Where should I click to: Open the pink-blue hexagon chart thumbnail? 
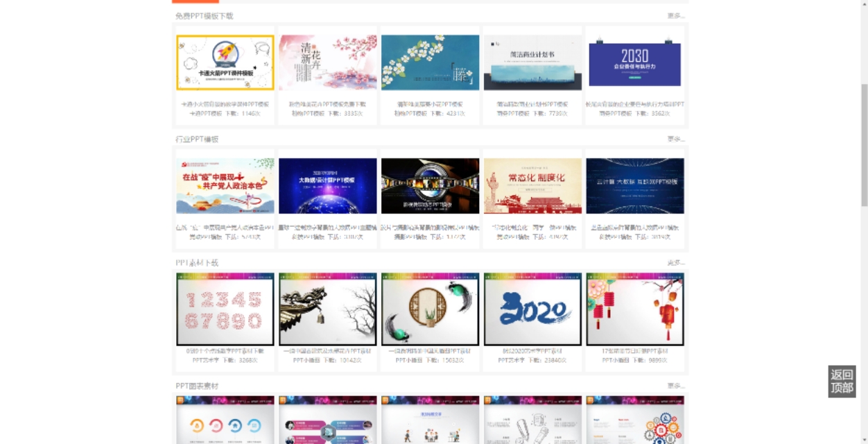coord(328,420)
